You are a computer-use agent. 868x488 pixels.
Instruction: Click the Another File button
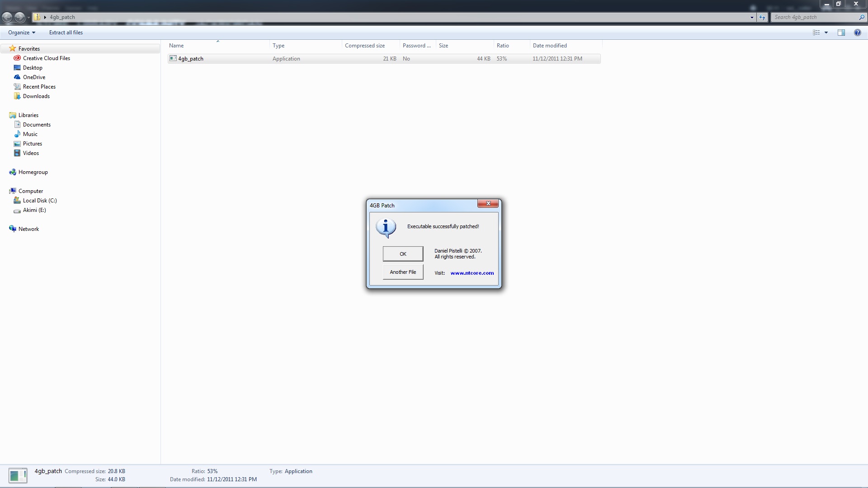coord(403,272)
